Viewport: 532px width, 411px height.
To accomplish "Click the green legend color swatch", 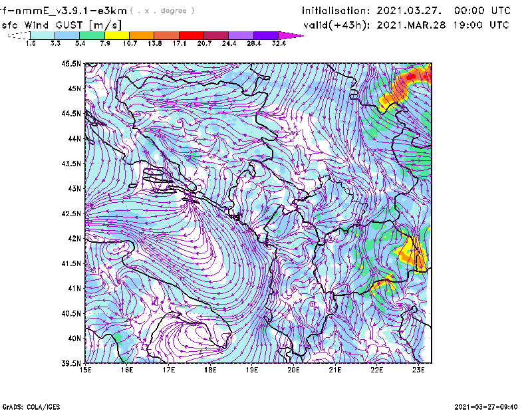I will point(92,35).
